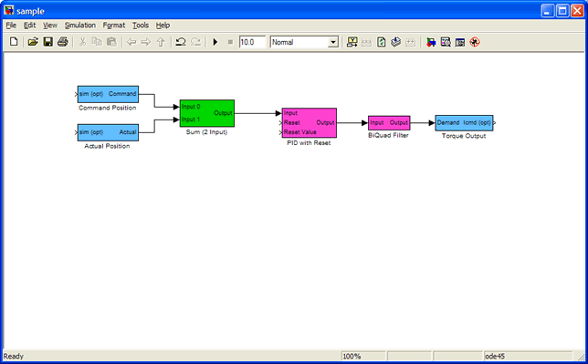Save the model using floppy icon

point(48,42)
